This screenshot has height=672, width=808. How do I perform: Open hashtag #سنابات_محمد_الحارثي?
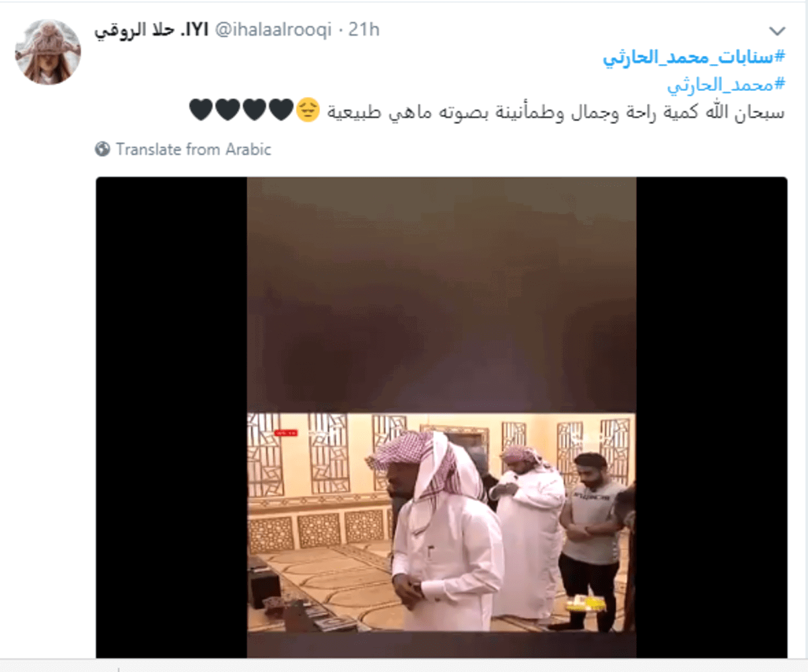click(694, 58)
